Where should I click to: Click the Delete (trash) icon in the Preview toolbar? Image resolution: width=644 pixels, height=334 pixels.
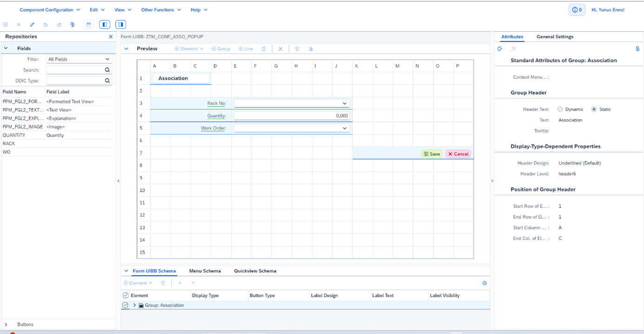click(x=297, y=49)
